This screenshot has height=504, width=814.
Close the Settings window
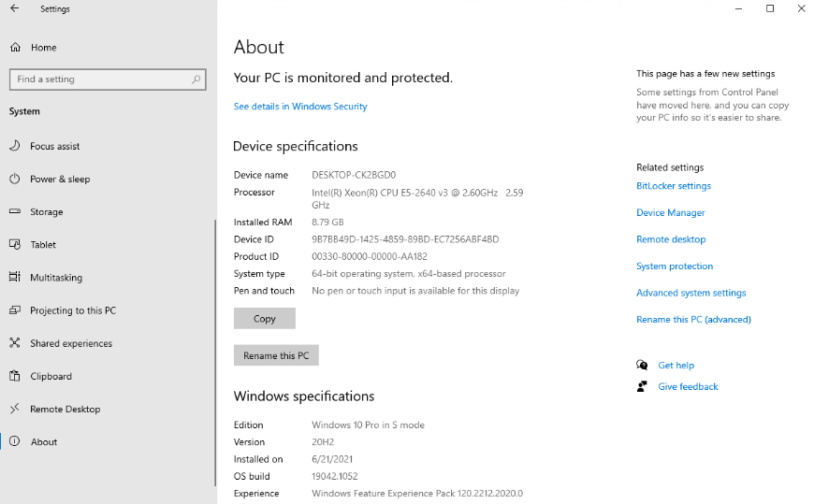pyautogui.click(x=801, y=8)
